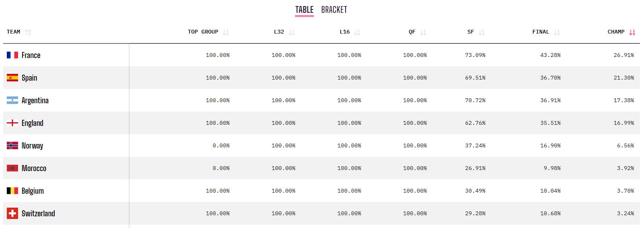644x228 pixels.
Task: Toggle the CHAMP descending sort icon
Action: [x=632, y=32]
